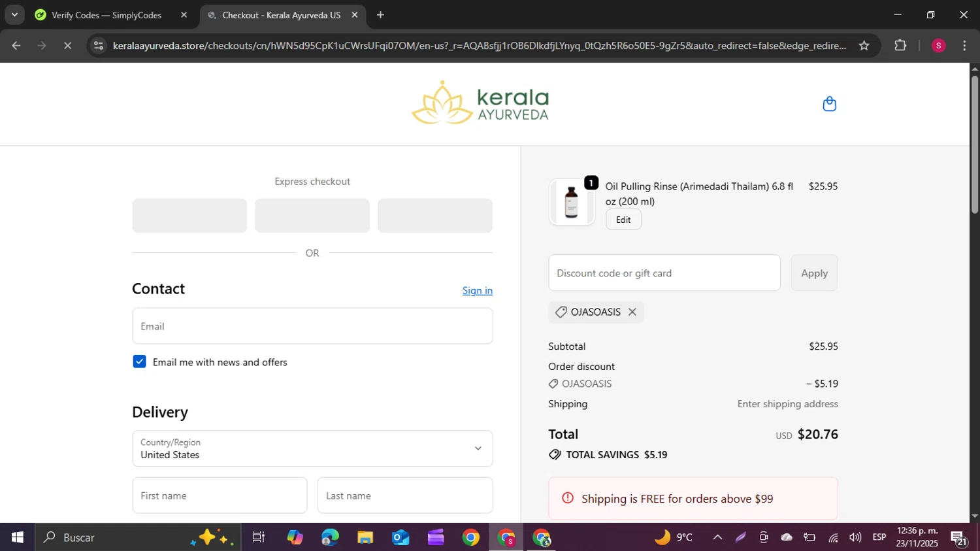980x551 pixels.
Task: Open Task View on the taskbar
Action: [259, 537]
